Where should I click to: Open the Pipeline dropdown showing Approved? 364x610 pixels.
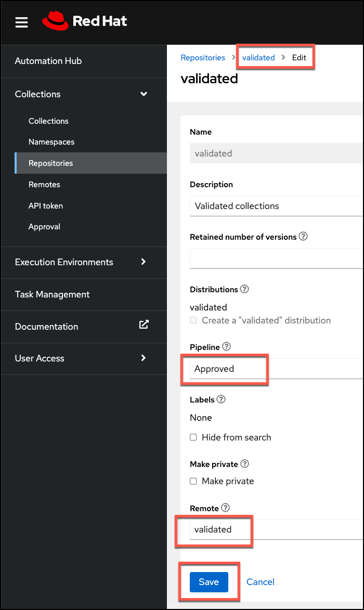276,369
